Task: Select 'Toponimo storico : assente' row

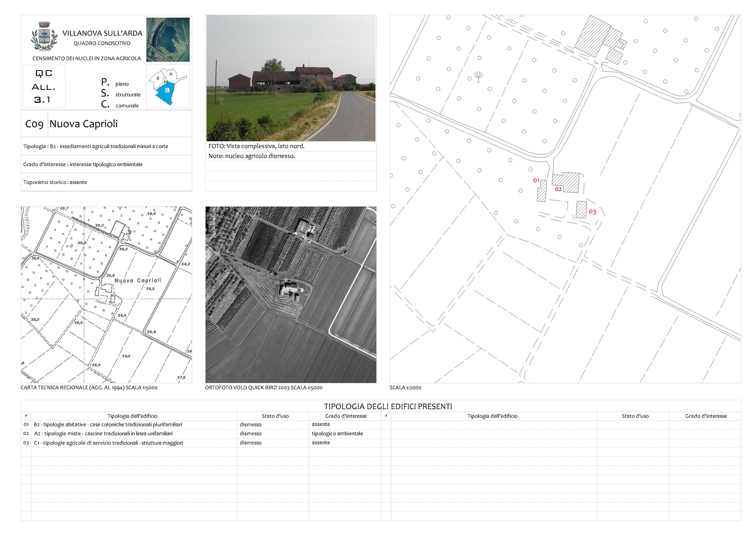Action: (106, 182)
